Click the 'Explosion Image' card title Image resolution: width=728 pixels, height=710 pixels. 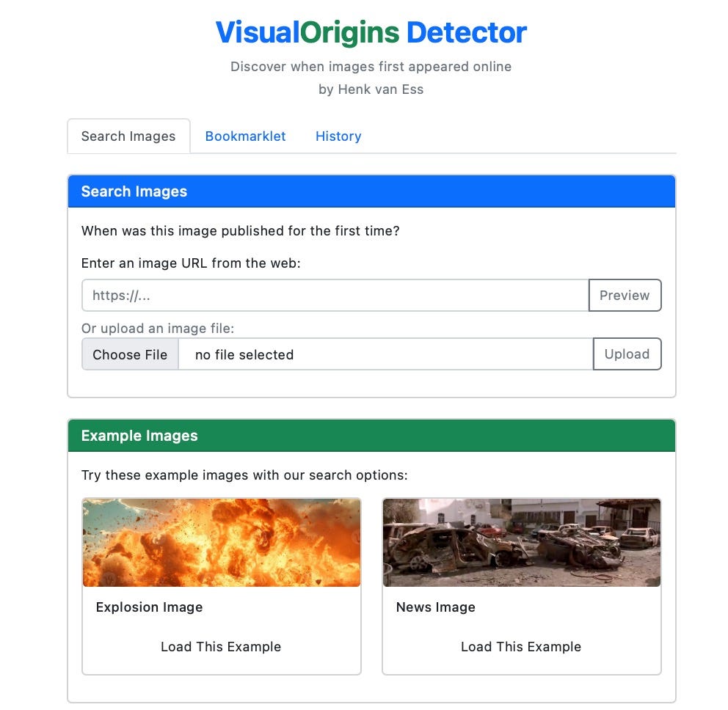[149, 607]
